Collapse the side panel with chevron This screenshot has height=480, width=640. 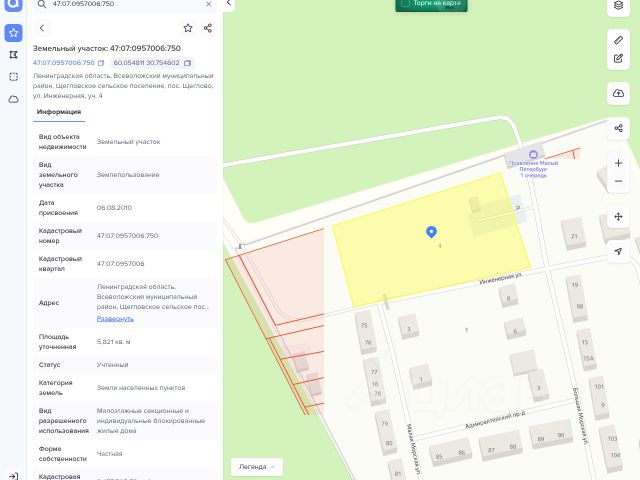coord(229,3)
